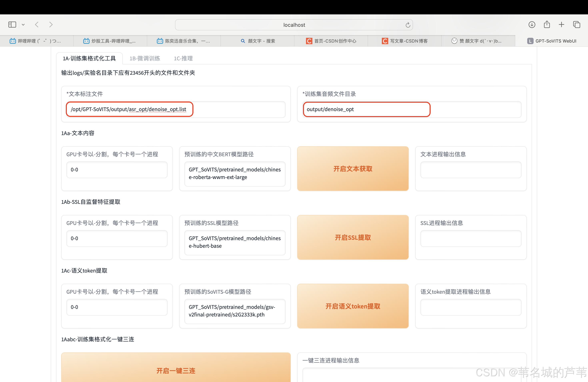
Task: Open a new tab with the plus icon
Action: click(562, 25)
